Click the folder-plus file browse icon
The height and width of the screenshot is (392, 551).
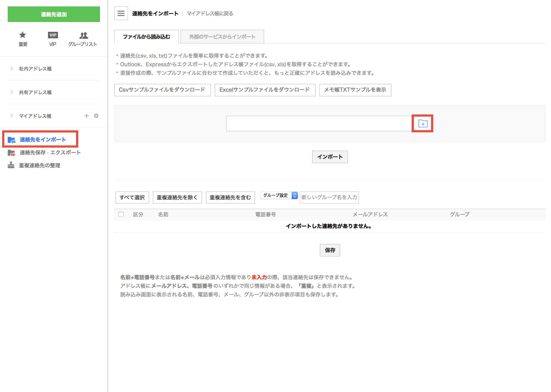422,123
